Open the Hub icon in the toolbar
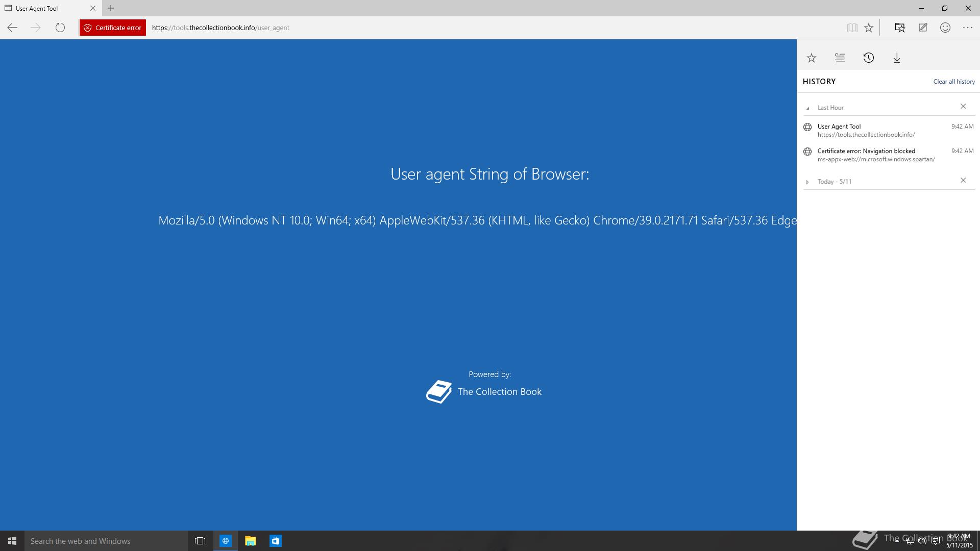 [900, 28]
